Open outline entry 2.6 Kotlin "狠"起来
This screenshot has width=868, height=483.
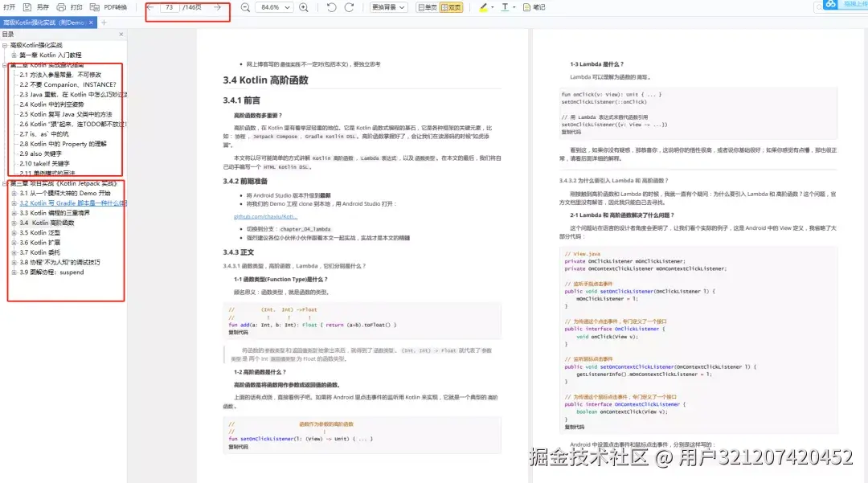[73, 125]
